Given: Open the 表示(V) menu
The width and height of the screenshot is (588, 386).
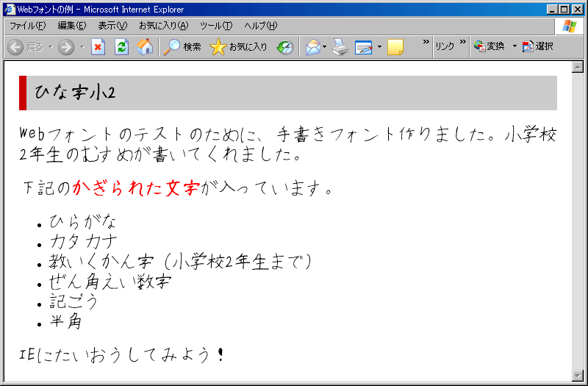Looking at the screenshot, I should 112,26.
